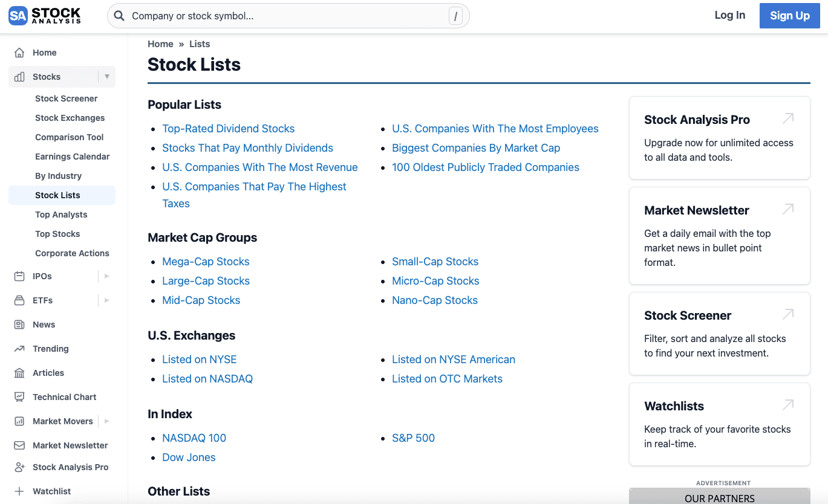Viewport: 828px width, 504px height.
Task: Open the Market Newsletter envelope icon
Action: (x=18, y=445)
